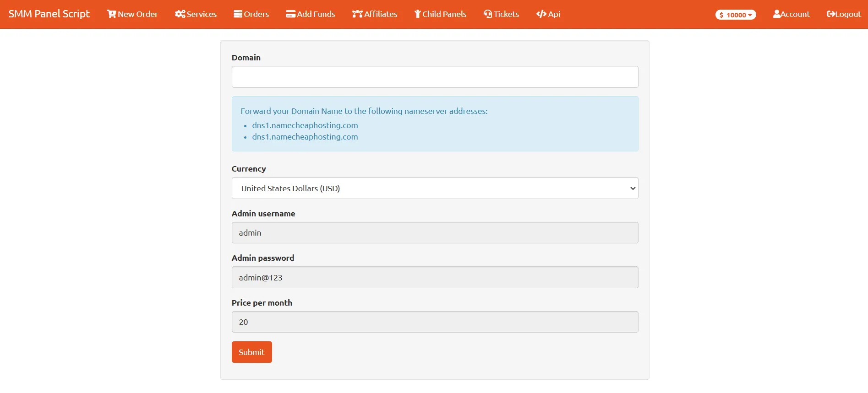This screenshot has width=868, height=393.
Task: Click the code brackets icon for Api
Action: [541, 14]
